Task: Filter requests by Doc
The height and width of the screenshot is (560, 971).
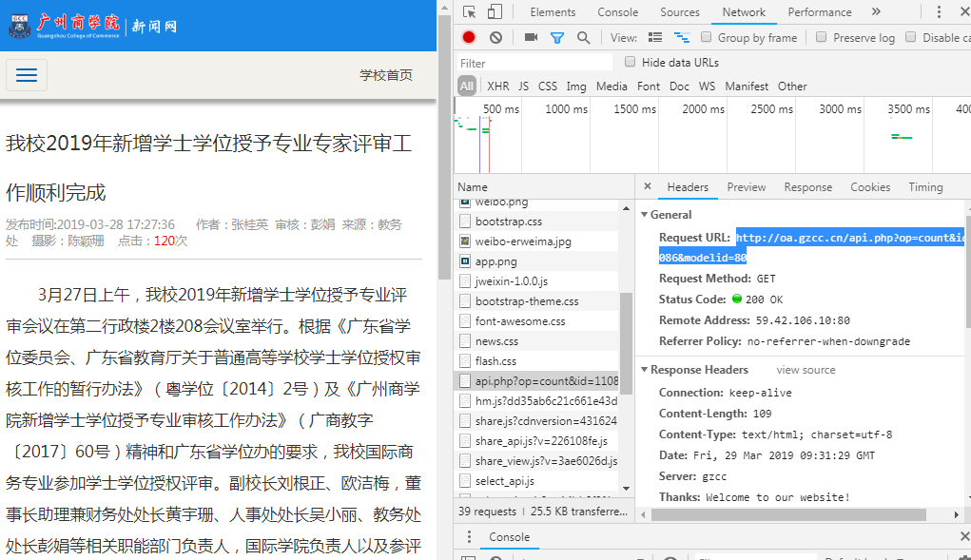Action: [x=679, y=86]
